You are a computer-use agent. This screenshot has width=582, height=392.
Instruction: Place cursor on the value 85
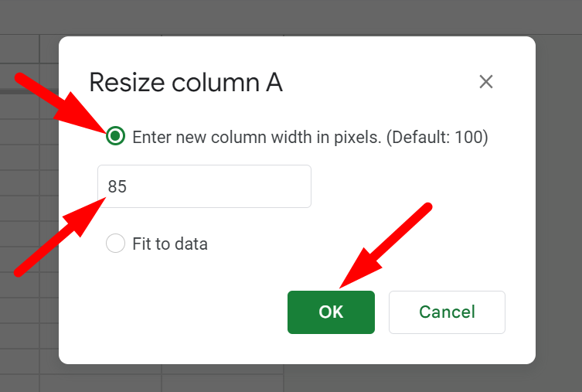117,186
